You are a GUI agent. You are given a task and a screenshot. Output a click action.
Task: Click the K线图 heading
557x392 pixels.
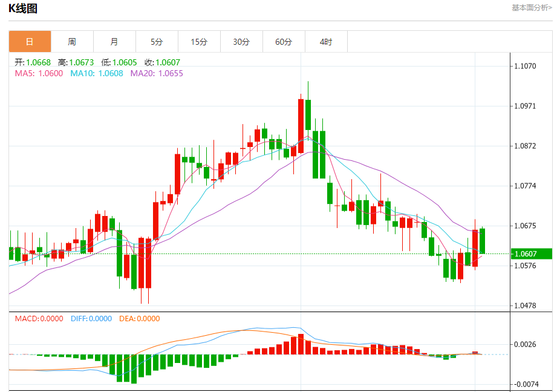coord(23,8)
